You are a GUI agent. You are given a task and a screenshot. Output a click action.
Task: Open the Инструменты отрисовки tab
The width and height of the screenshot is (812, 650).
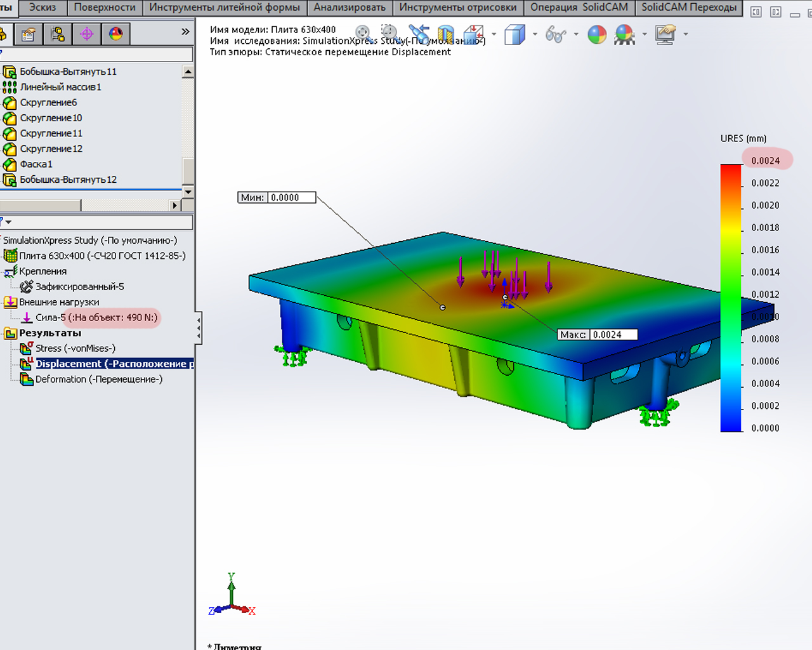(458, 8)
